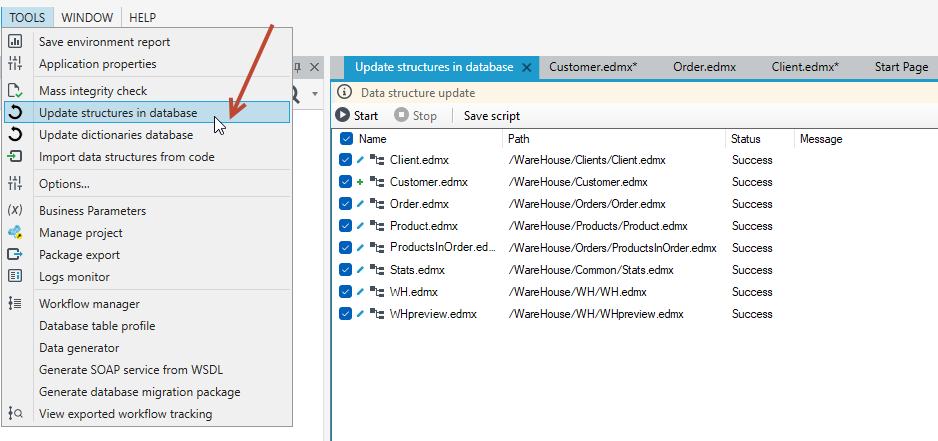938x441 pixels.
Task: Uncheck the ProductsInOrder.edmx checkbox
Action: pos(345,248)
